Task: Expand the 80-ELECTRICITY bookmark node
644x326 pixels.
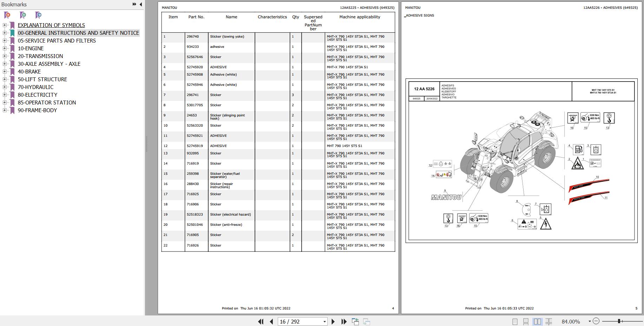Action: 5,95
